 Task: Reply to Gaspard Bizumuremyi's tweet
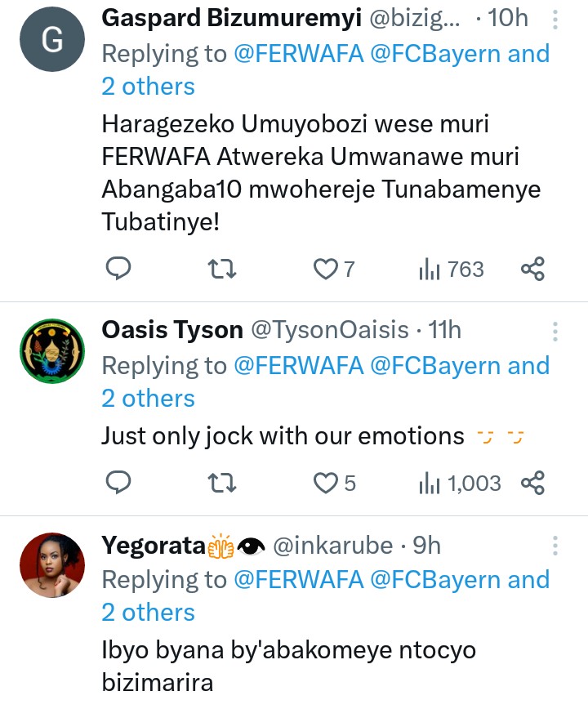coord(118,269)
